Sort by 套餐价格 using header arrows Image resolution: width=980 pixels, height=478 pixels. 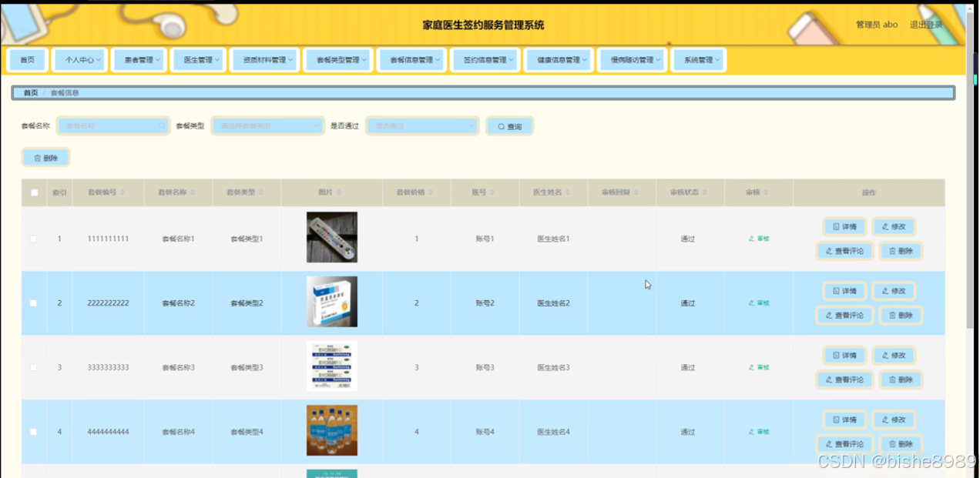tap(431, 192)
